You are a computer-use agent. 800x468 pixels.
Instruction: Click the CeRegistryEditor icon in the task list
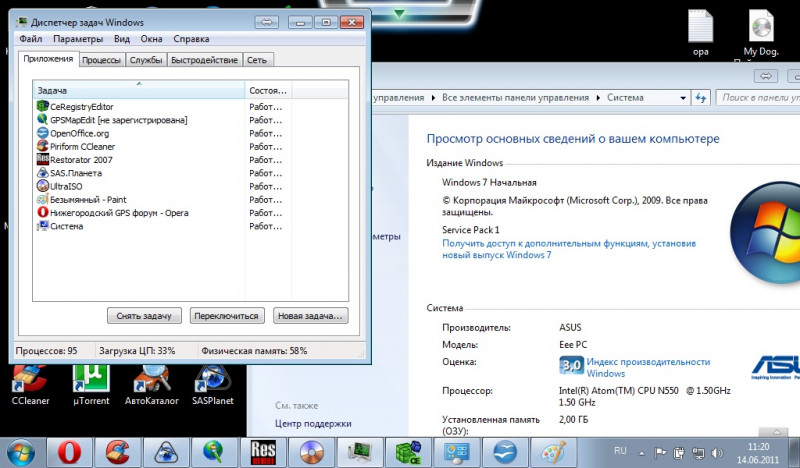pos(42,106)
